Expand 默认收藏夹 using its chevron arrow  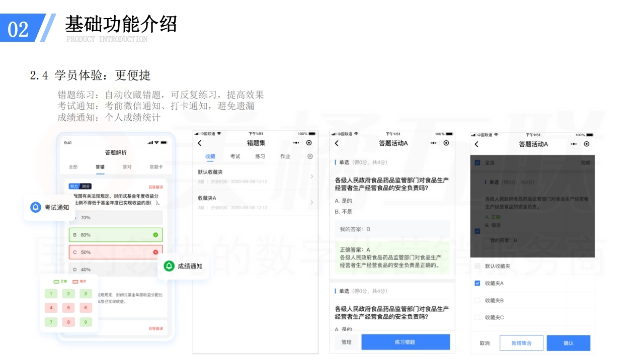[312, 176]
